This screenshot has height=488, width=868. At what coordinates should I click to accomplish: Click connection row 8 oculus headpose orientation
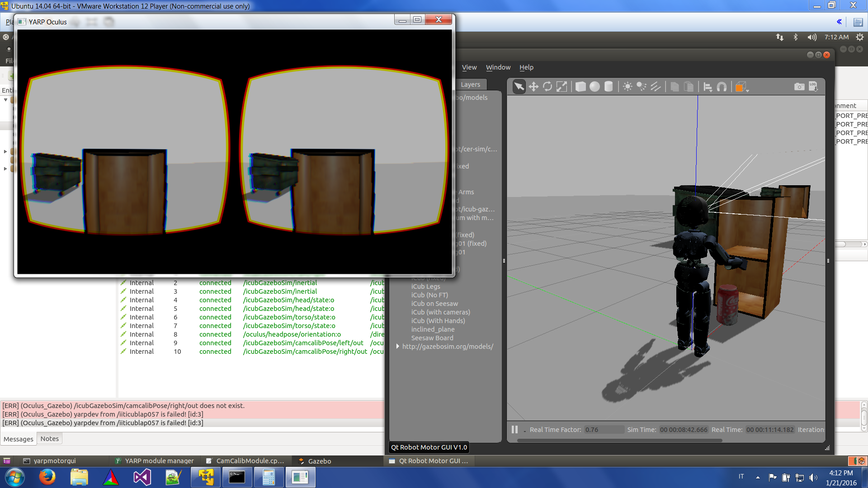tap(251, 334)
